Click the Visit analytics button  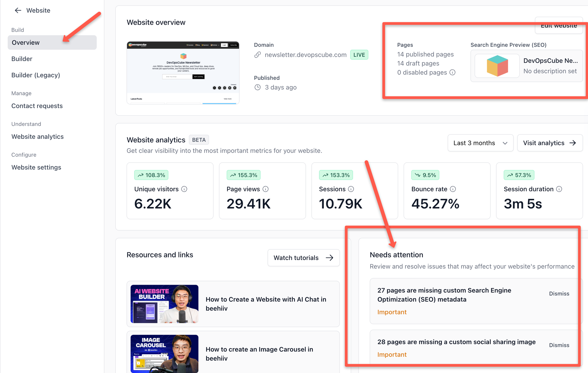click(x=549, y=143)
